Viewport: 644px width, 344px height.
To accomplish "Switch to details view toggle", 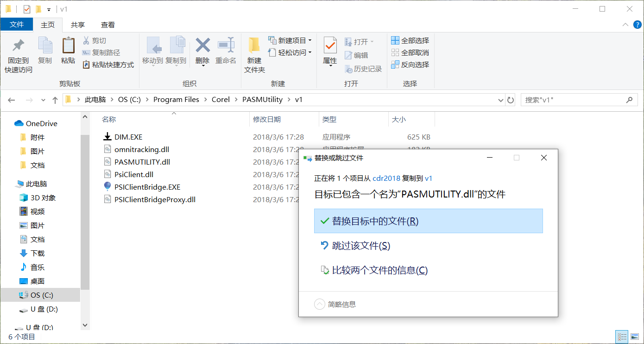I will click(x=621, y=337).
